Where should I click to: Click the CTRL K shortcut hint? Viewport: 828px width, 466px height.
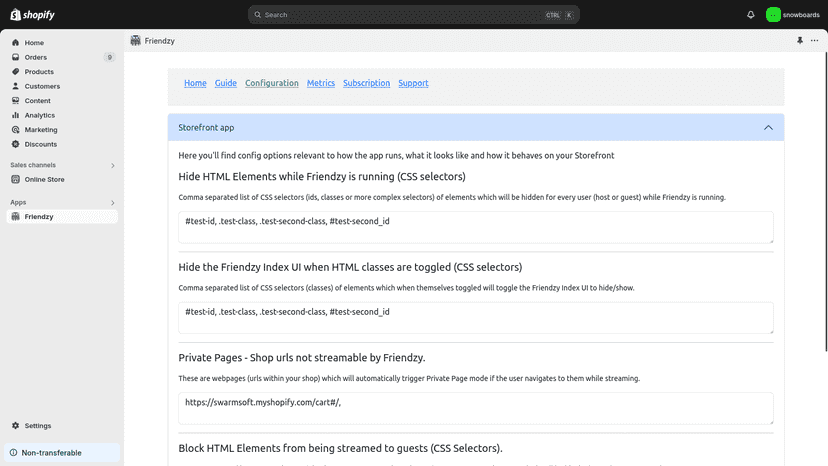[559, 15]
